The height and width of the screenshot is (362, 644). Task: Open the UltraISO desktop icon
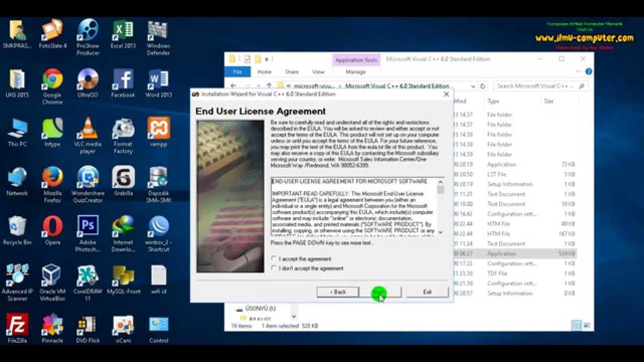88,83
